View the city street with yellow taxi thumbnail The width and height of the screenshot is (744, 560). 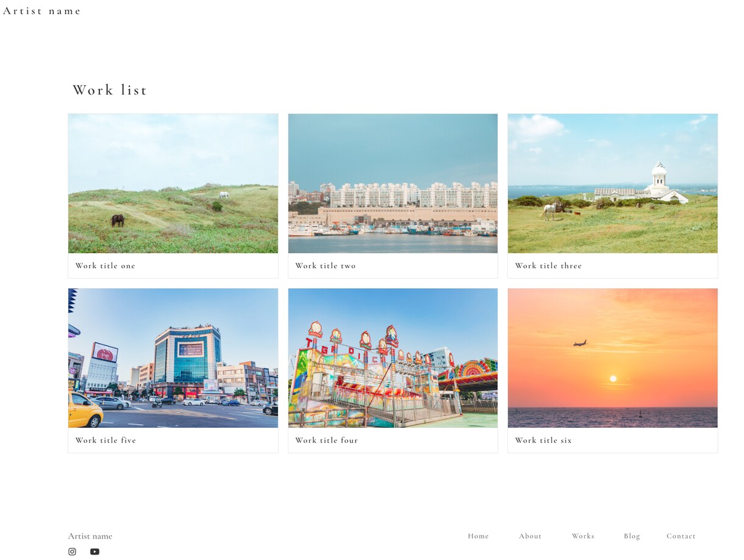pos(173,358)
